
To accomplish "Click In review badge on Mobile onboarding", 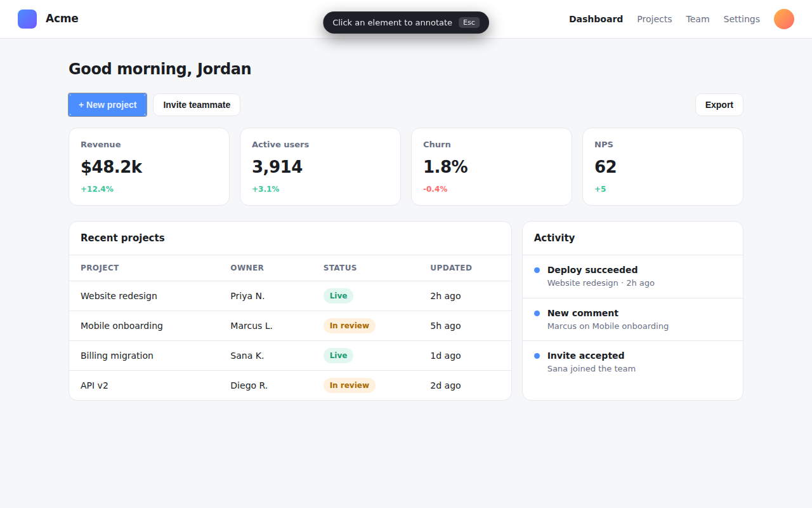I will [349, 326].
